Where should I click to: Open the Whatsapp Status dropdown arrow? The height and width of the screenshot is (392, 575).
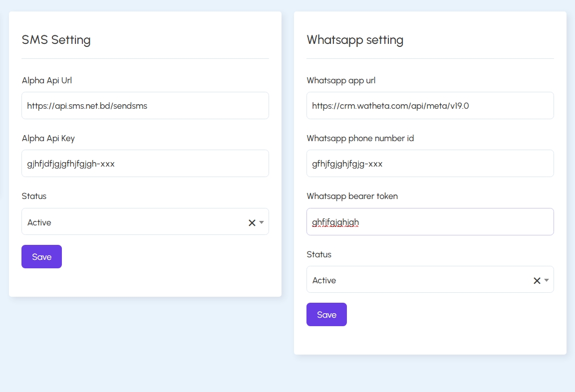[x=547, y=280]
